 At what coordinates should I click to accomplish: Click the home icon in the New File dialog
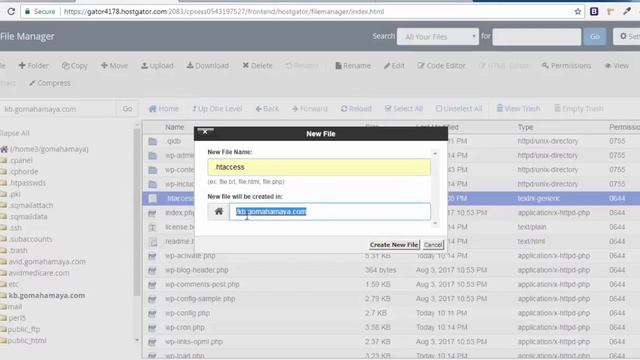pyautogui.click(x=219, y=211)
